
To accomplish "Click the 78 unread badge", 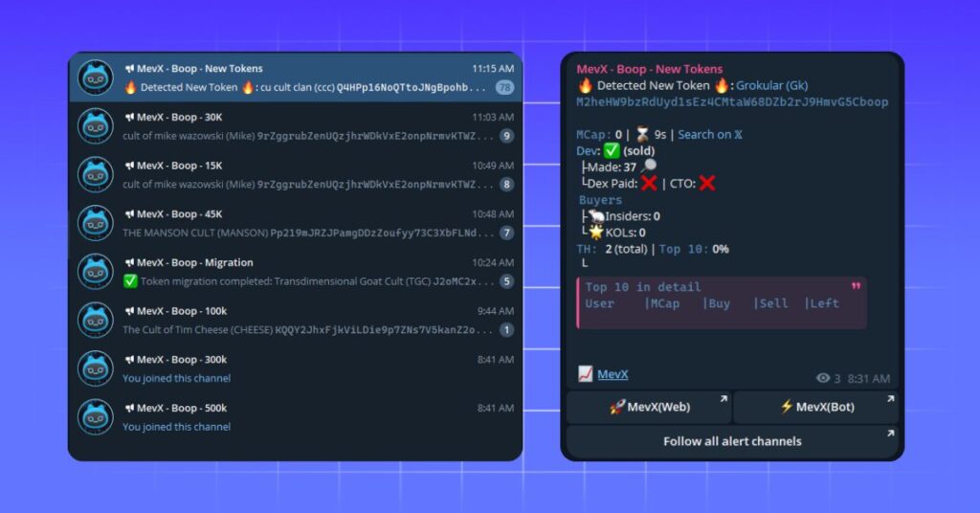I will point(505,87).
